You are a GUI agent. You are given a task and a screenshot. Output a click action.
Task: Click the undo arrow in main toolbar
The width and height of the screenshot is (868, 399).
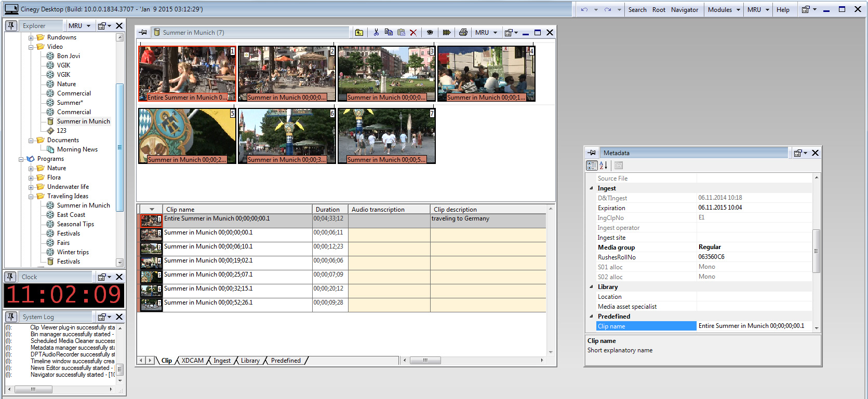point(584,9)
